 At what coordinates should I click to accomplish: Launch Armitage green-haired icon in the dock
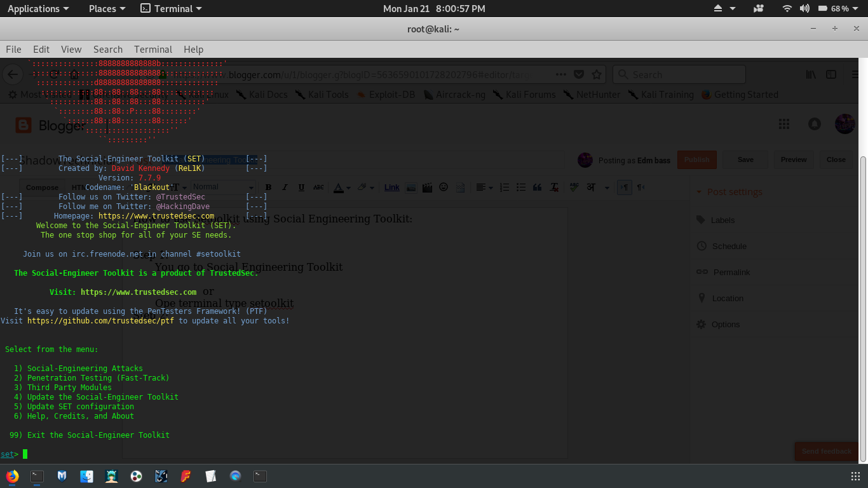tap(111, 475)
